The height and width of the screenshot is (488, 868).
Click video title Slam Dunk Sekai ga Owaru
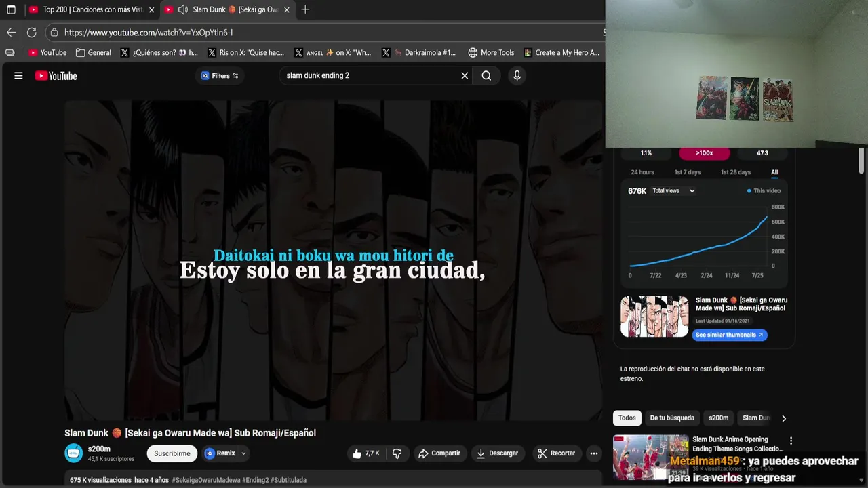click(x=190, y=433)
